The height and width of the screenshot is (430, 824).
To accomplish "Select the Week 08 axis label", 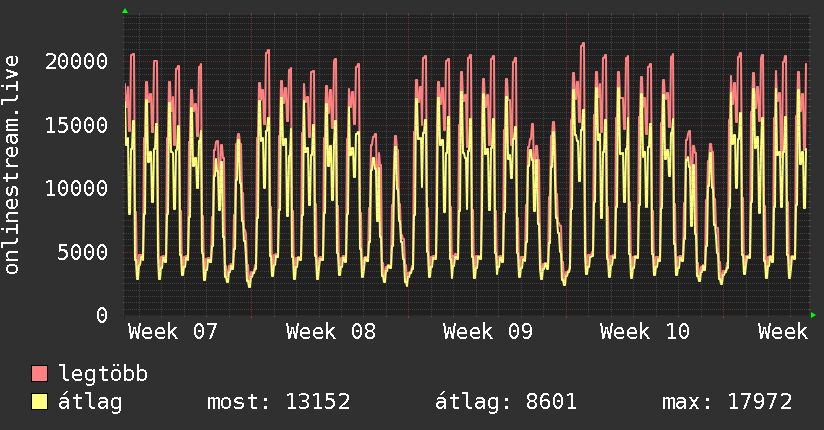I will (331, 332).
